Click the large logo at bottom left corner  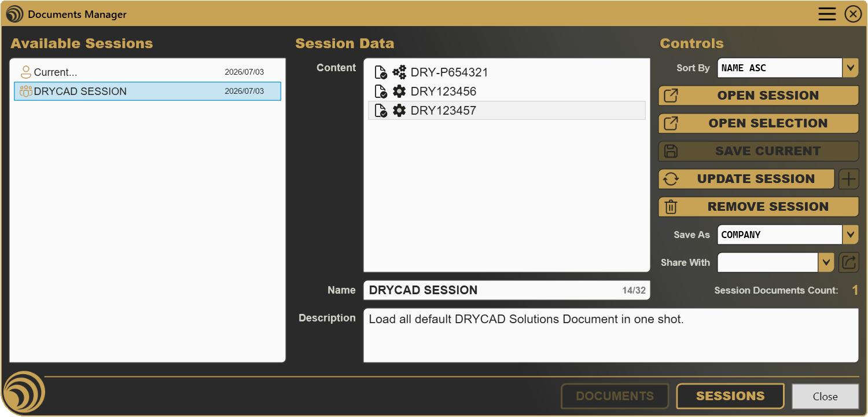(x=24, y=392)
